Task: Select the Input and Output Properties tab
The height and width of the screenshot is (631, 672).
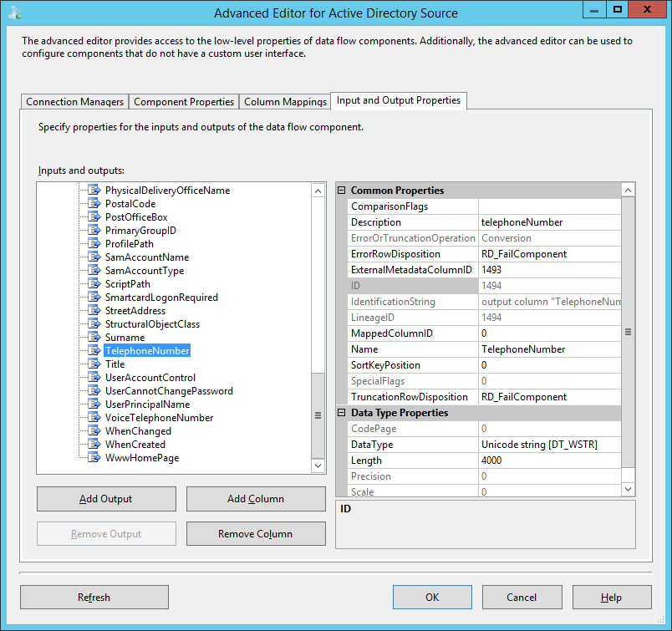Action: [399, 100]
